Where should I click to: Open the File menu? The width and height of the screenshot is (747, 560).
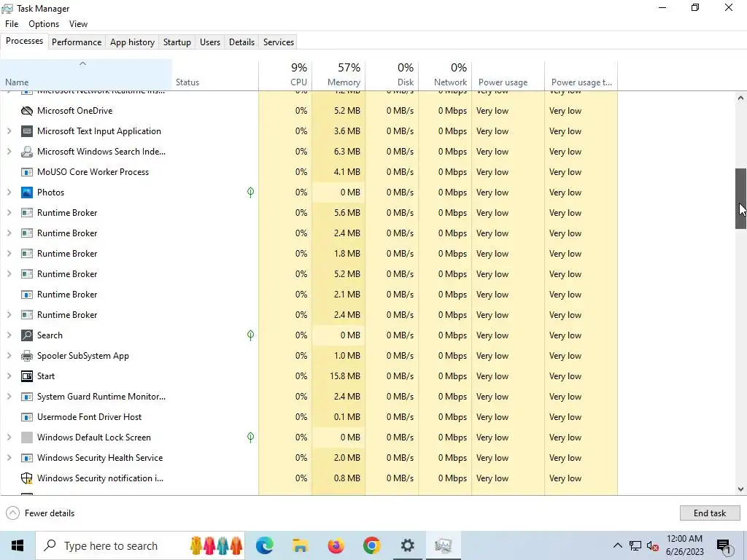(x=12, y=24)
